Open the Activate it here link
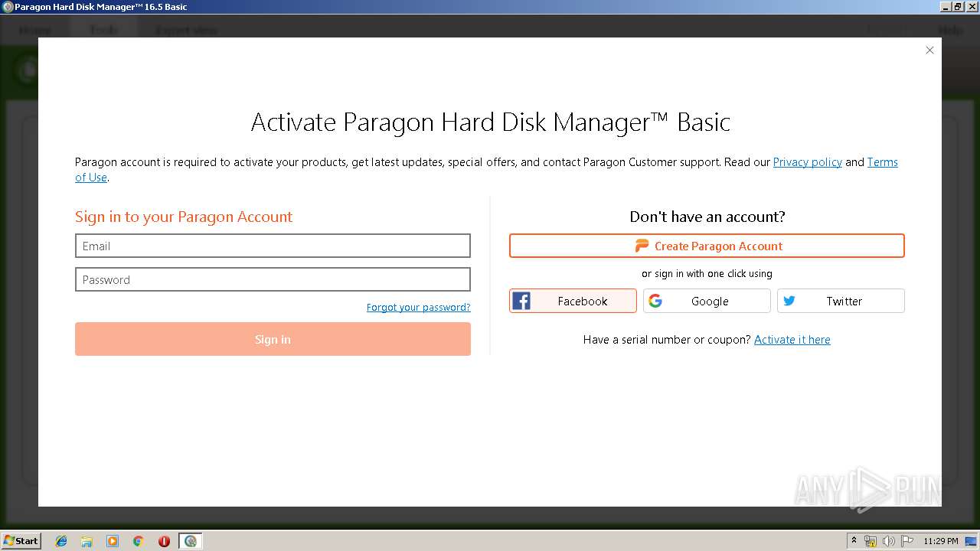 pyautogui.click(x=792, y=340)
